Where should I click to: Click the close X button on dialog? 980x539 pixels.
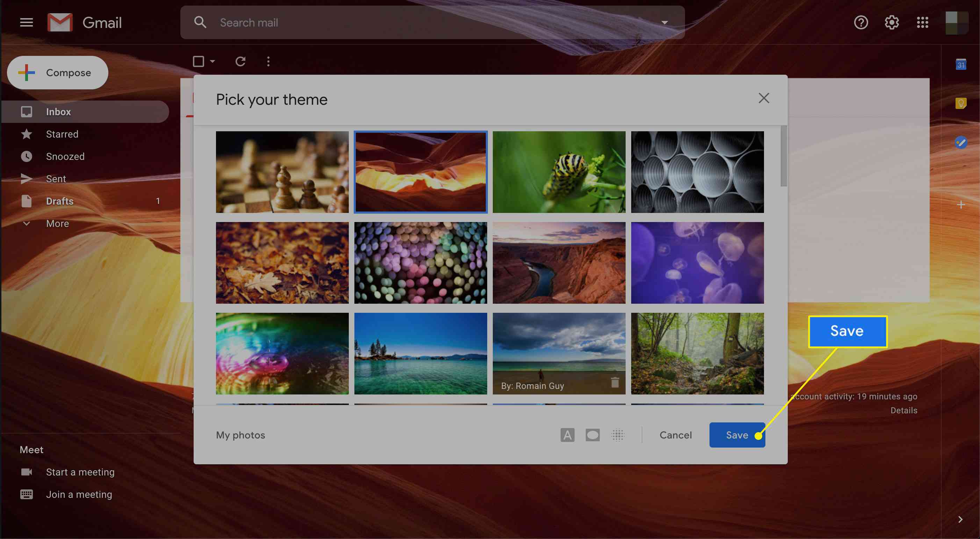click(x=763, y=99)
